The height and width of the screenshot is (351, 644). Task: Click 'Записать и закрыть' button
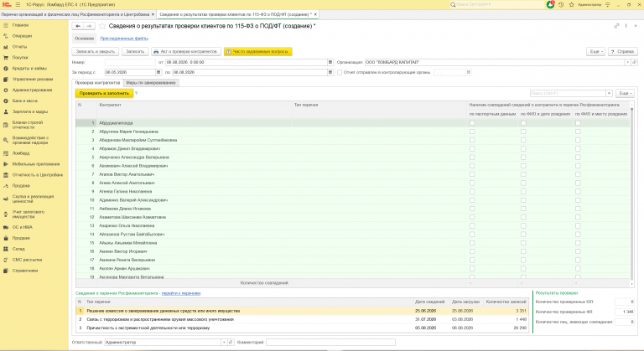click(96, 52)
